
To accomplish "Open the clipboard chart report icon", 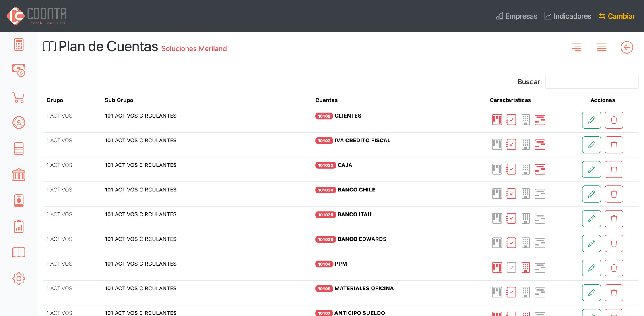I will pyautogui.click(x=19, y=227).
